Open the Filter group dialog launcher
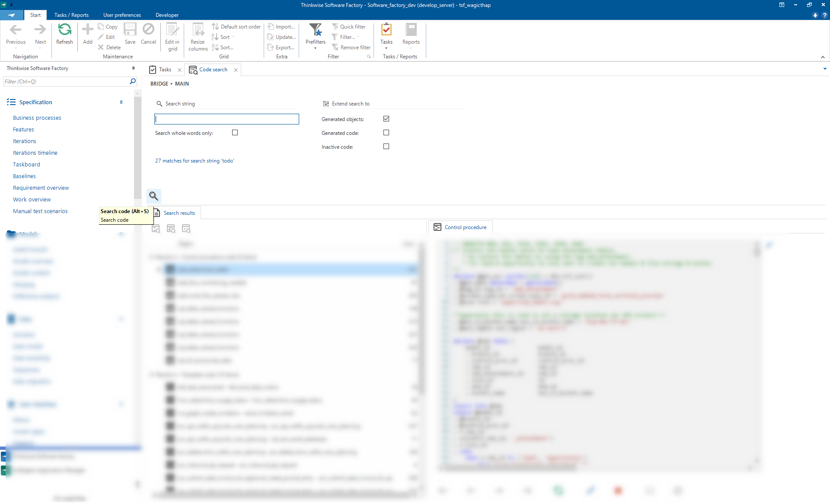The height and width of the screenshot is (504, 830). pos(369,57)
